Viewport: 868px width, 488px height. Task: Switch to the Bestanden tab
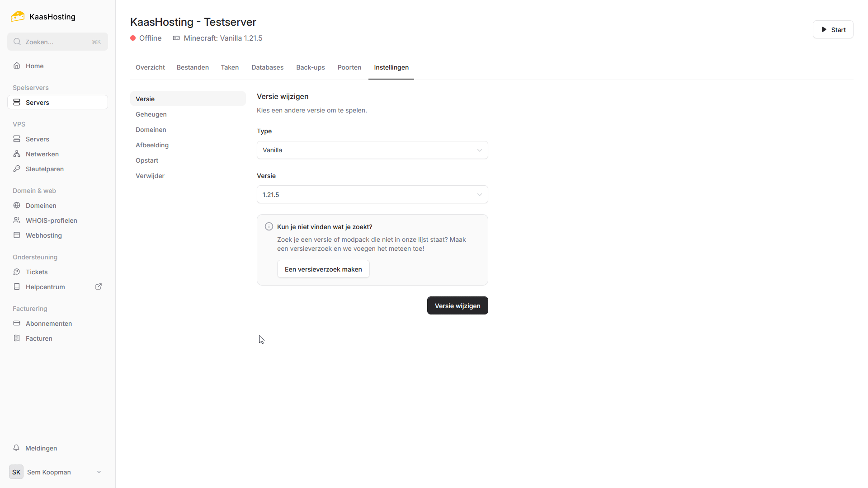pyautogui.click(x=193, y=67)
